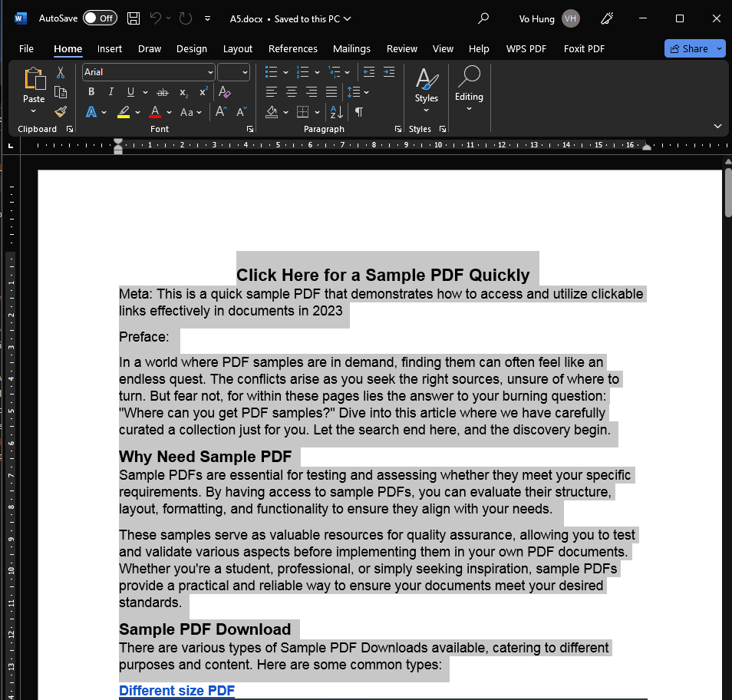
Task: Toggle Italic formatting
Action: pyautogui.click(x=111, y=92)
